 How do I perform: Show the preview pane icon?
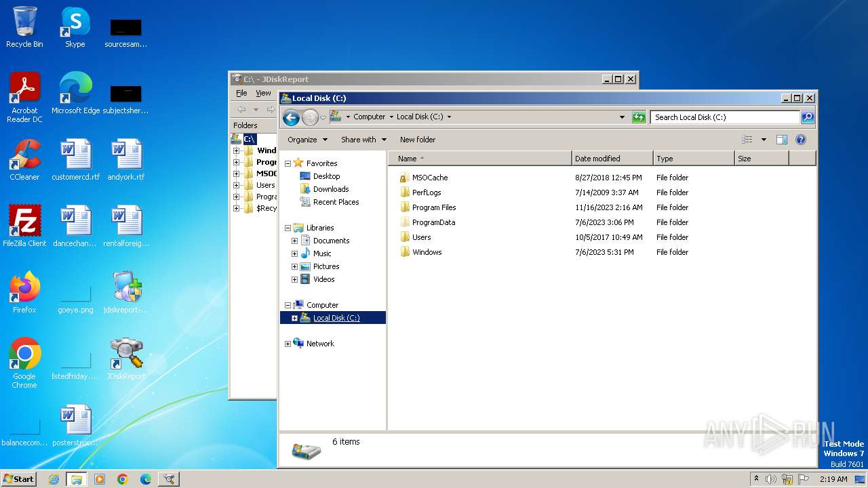pos(781,140)
